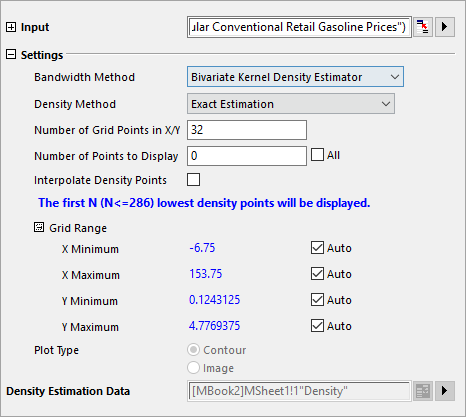
Task: Click the Density Method label
Action: [75, 104]
